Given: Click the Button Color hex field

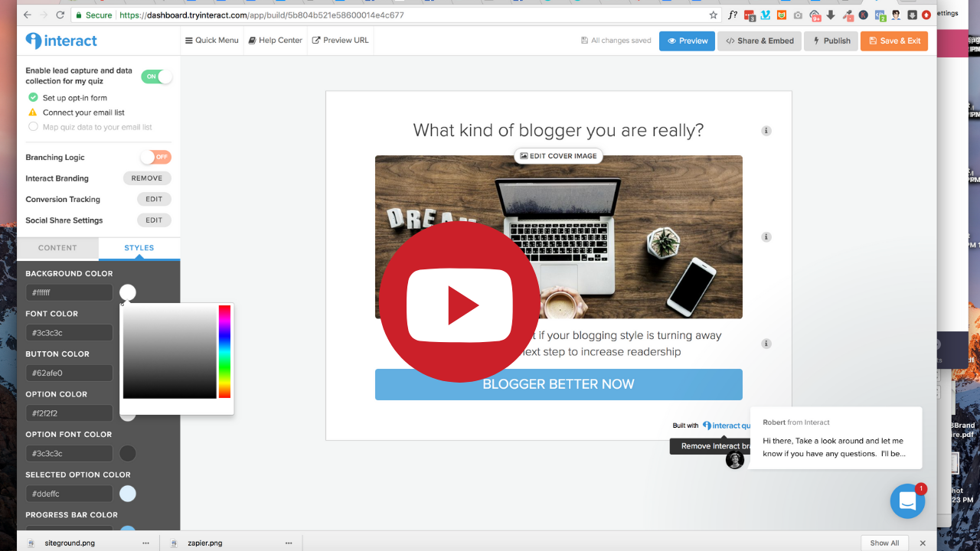Looking at the screenshot, I should [x=70, y=373].
